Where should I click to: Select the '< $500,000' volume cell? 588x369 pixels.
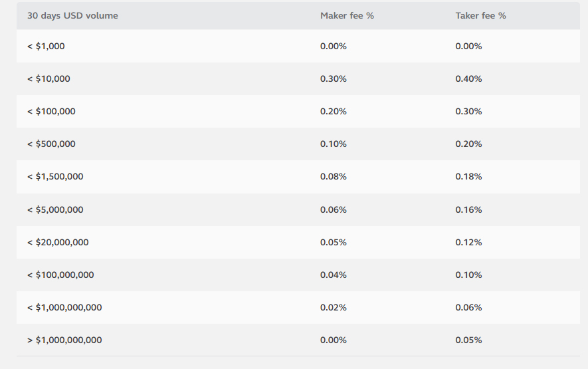coord(51,144)
